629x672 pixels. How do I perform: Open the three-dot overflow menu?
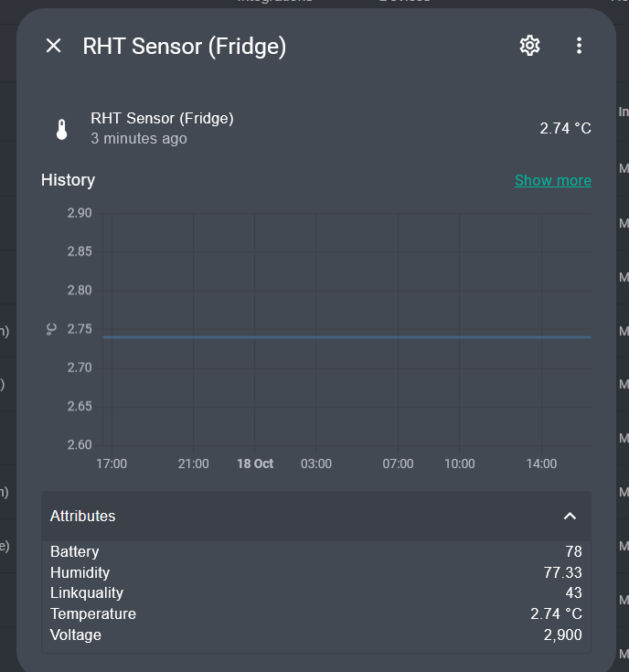(579, 46)
